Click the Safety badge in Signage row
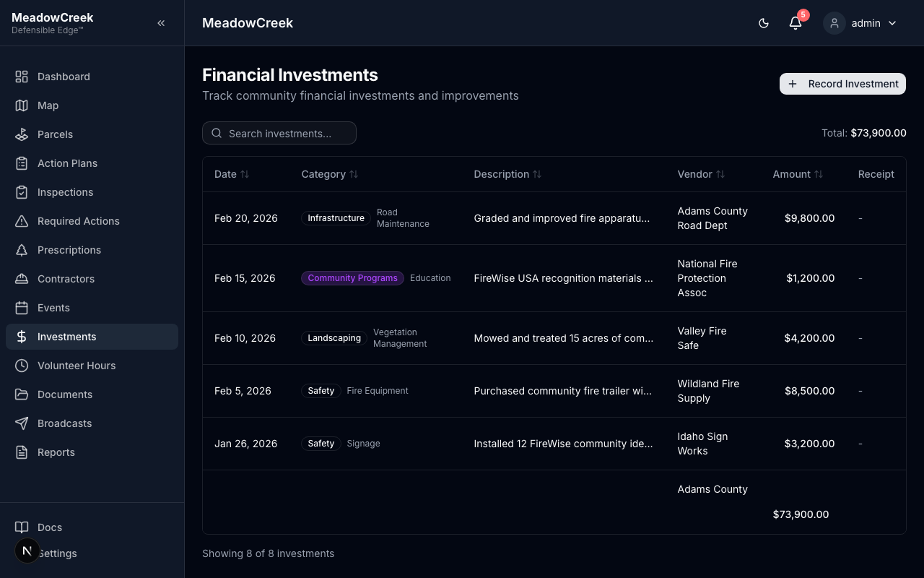This screenshot has height=578, width=924. 321,444
